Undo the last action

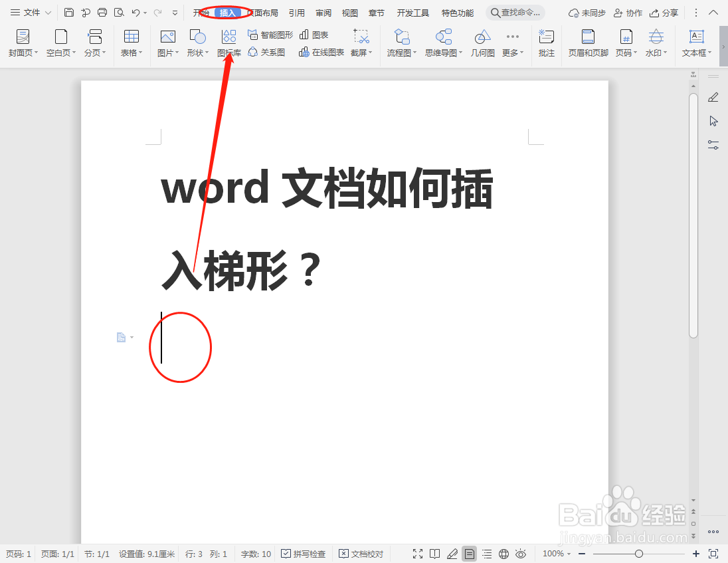(136, 13)
